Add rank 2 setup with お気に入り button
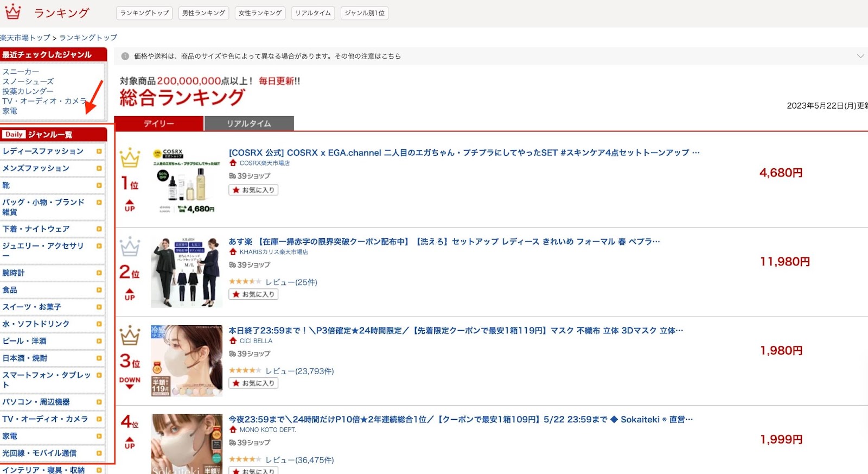The image size is (868, 474). (x=253, y=294)
